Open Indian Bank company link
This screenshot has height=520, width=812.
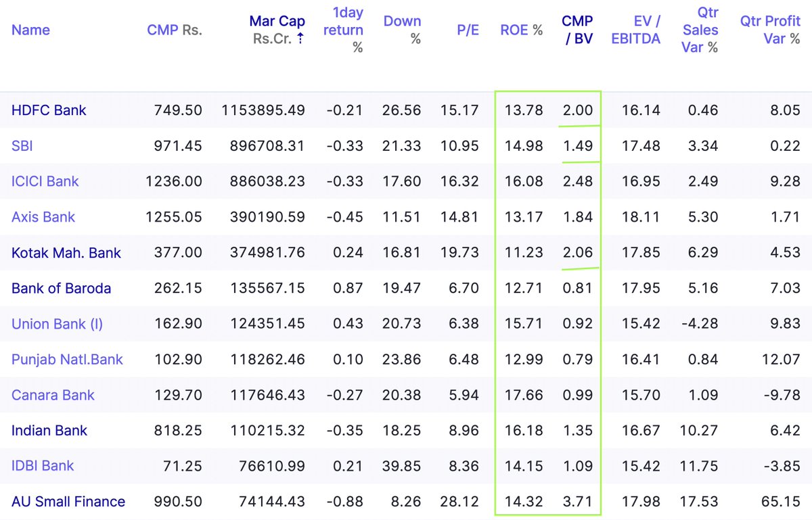coord(49,430)
